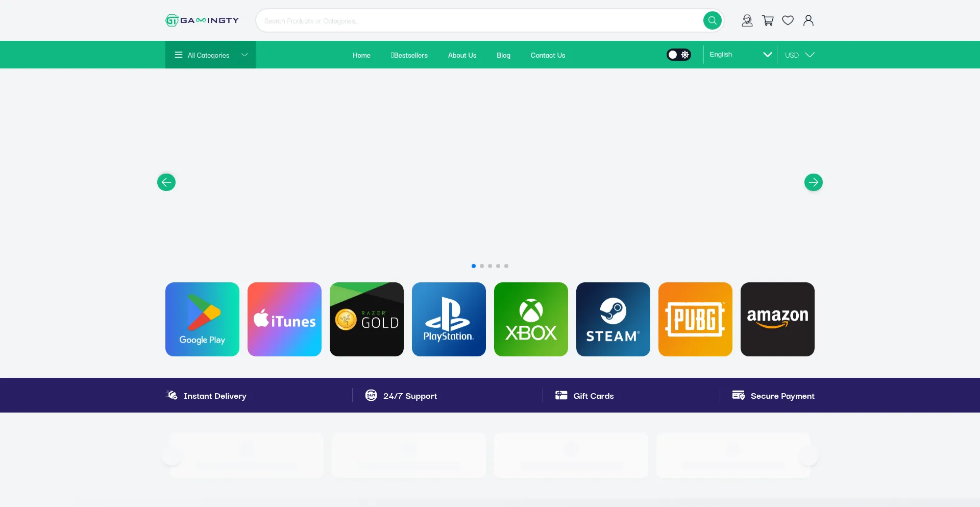The width and height of the screenshot is (980, 507).
Task: Click the Gamingty logo
Action: [x=203, y=20]
